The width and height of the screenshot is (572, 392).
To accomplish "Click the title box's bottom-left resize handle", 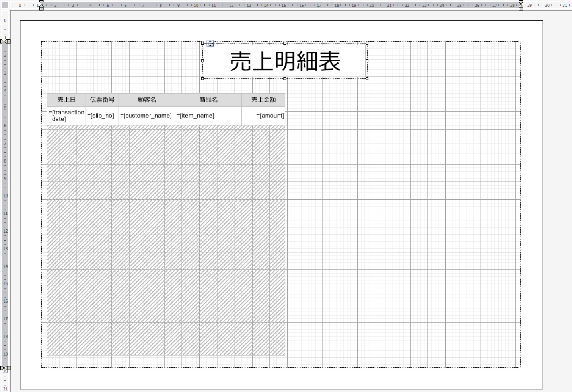I will point(202,78).
